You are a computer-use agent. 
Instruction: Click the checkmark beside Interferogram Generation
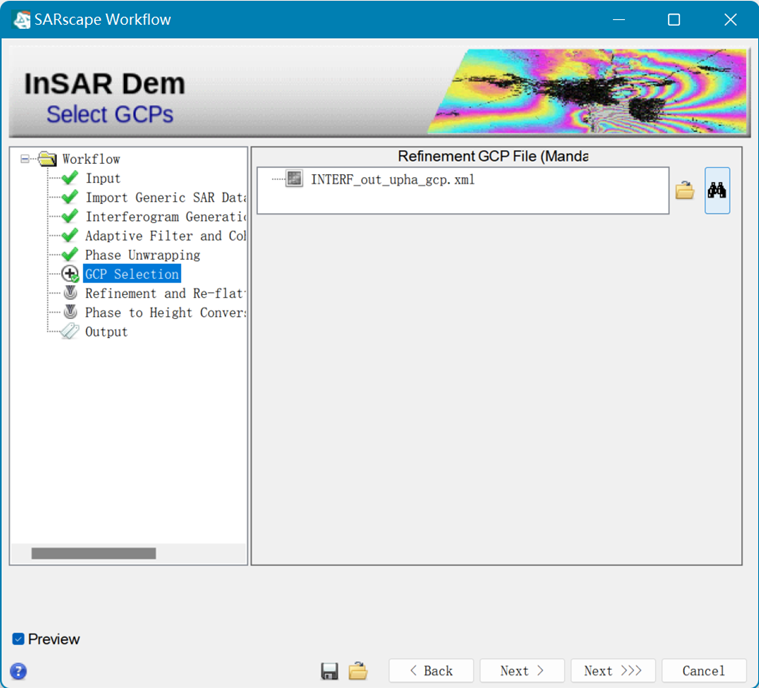(70, 216)
